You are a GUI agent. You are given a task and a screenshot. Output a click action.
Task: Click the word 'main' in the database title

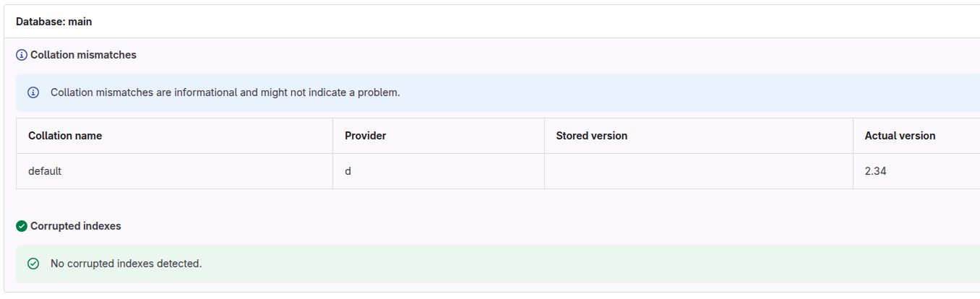click(80, 22)
